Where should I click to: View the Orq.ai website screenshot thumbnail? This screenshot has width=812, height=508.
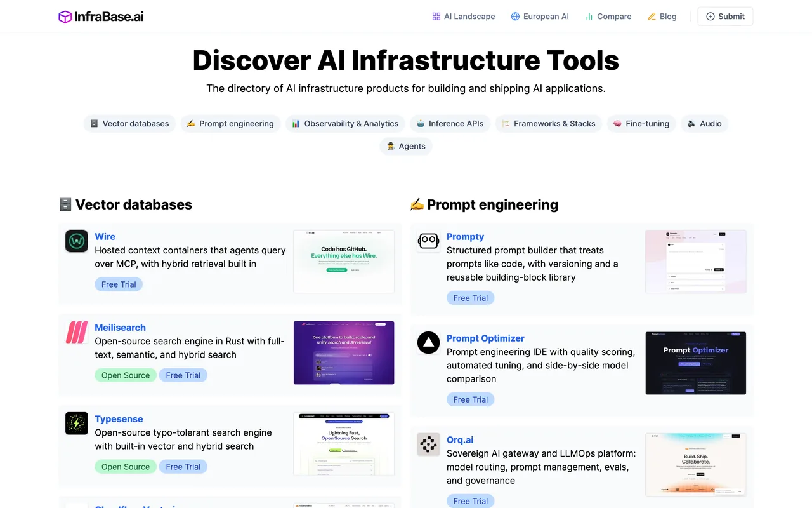696,465
